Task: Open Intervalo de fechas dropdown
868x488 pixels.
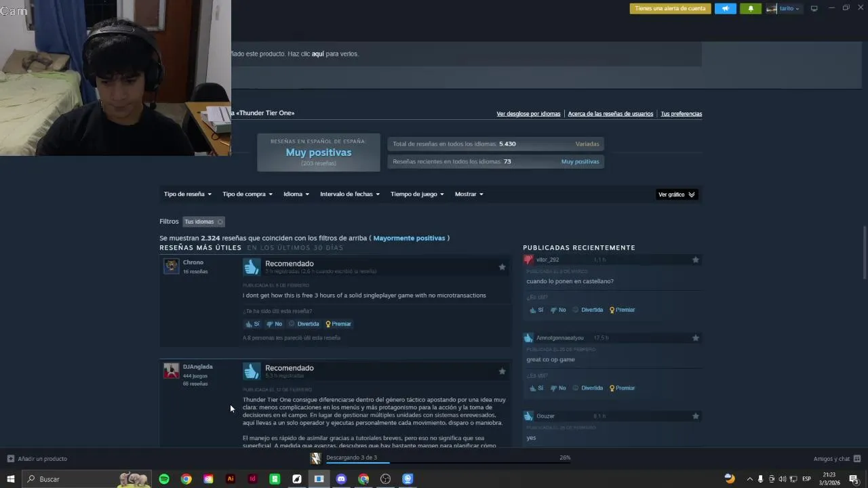Action: [350, 194]
